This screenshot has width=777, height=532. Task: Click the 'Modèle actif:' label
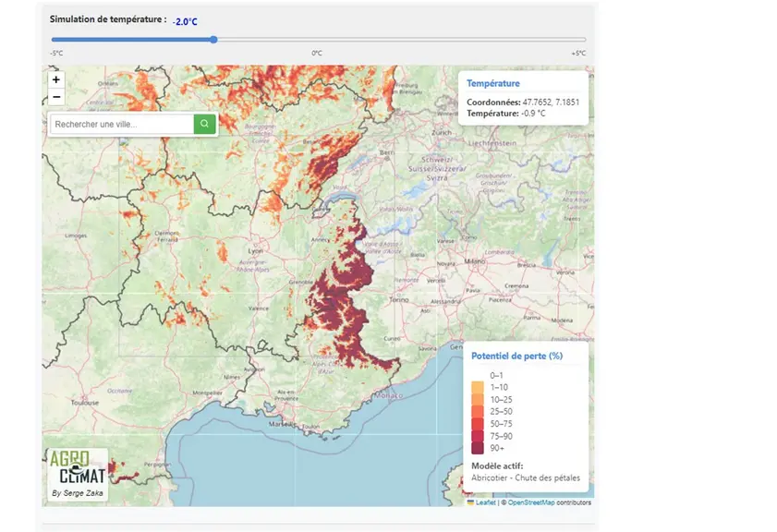[x=497, y=466]
